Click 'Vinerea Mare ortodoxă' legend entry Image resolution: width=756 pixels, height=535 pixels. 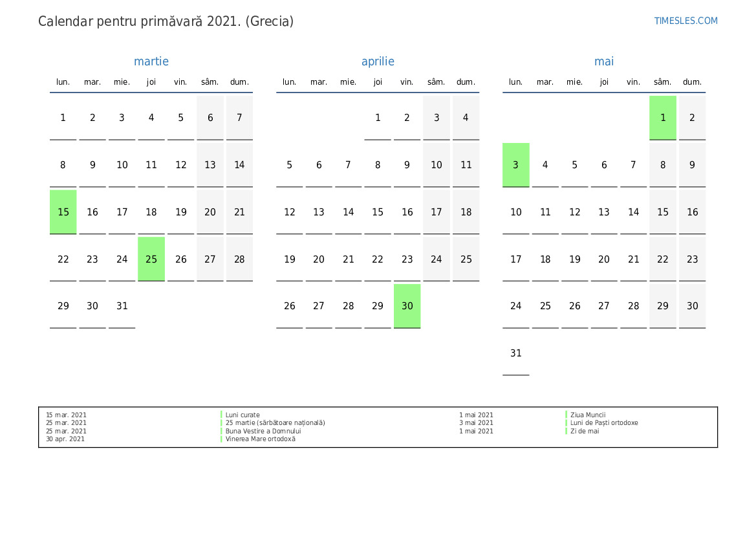pos(261,439)
